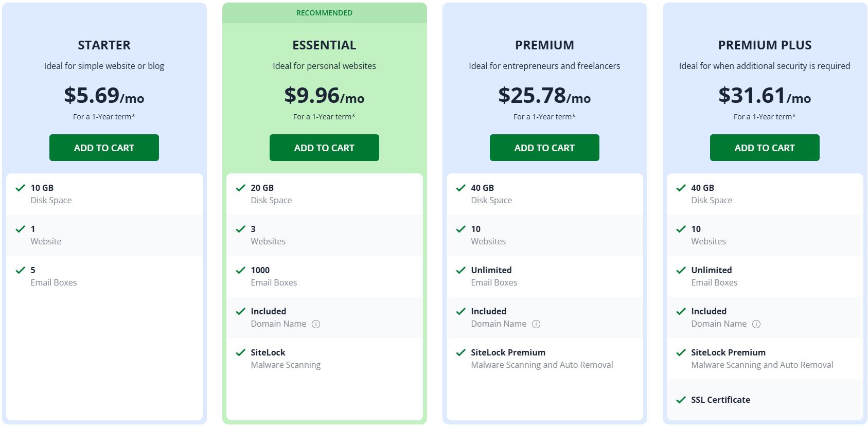Image resolution: width=868 pixels, height=427 pixels.
Task: Click checkmark beside Essential SiteLock feature
Action: (241, 352)
